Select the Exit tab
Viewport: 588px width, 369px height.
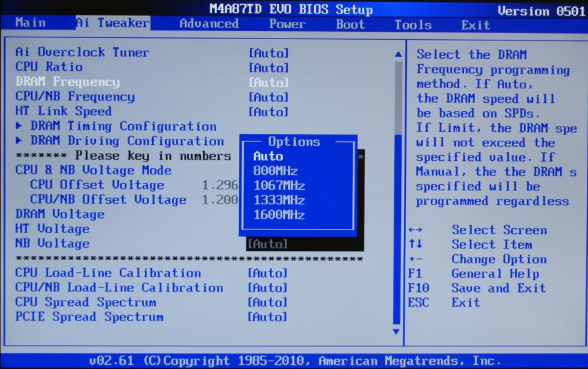click(x=476, y=25)
